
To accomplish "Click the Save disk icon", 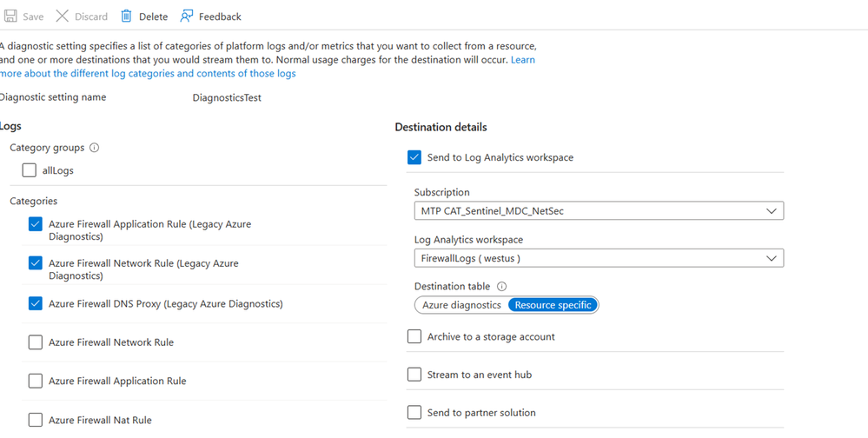I will (x=10, y=17).
